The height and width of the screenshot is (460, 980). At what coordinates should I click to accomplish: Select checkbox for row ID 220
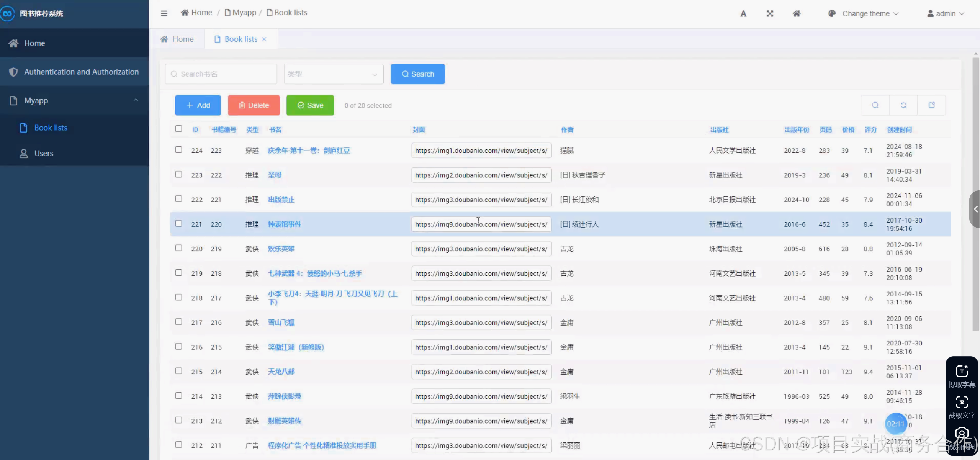tap(178, 248)
